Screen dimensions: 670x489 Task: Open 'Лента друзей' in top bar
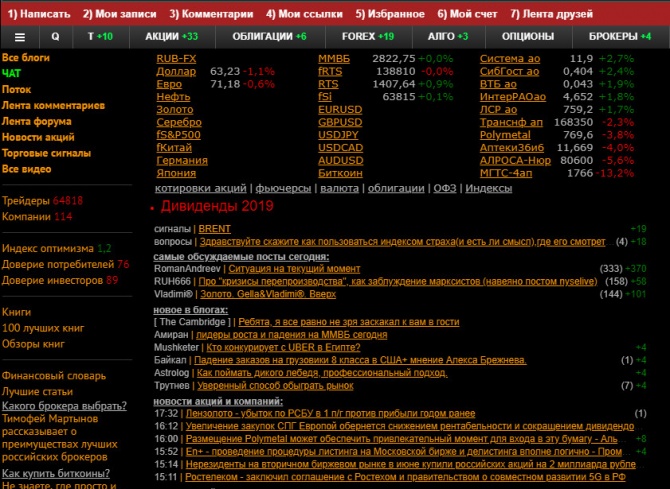552,14
